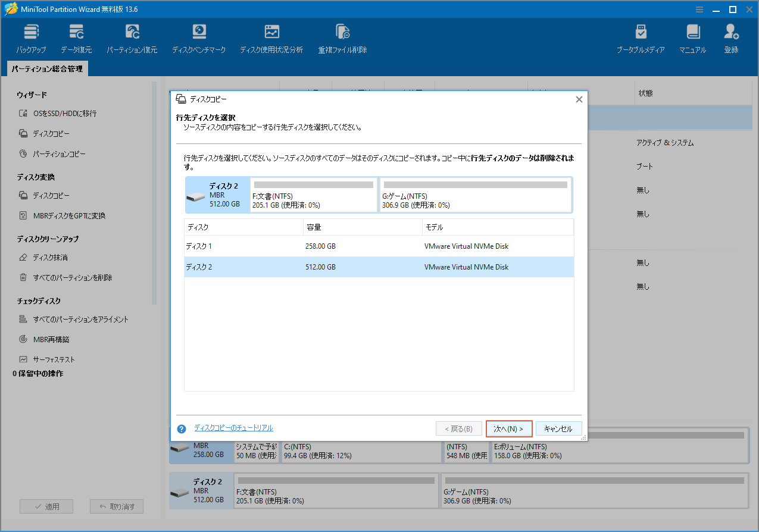Switch to パーティション総合管理 tab
759x532 pixels.
[x=47, y=69]
